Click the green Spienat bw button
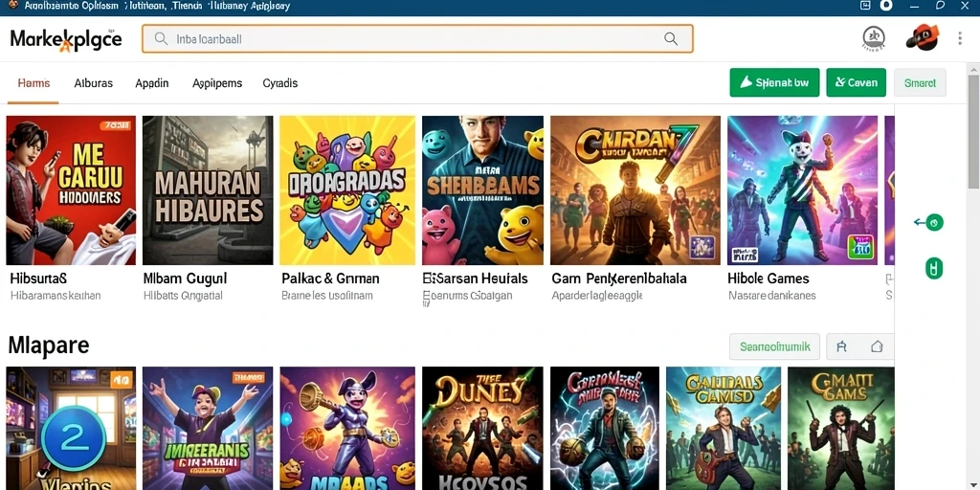The height and width of the screenshot is (490, 980). [x=774, y=82]
